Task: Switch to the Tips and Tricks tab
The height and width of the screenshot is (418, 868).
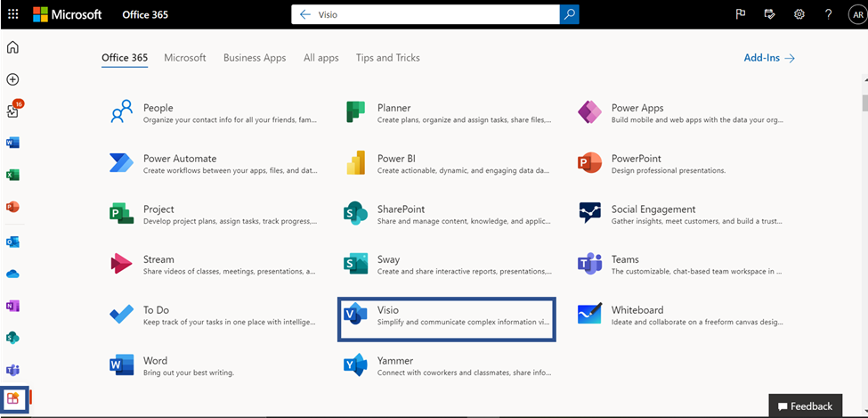Action: coord(388,58)
